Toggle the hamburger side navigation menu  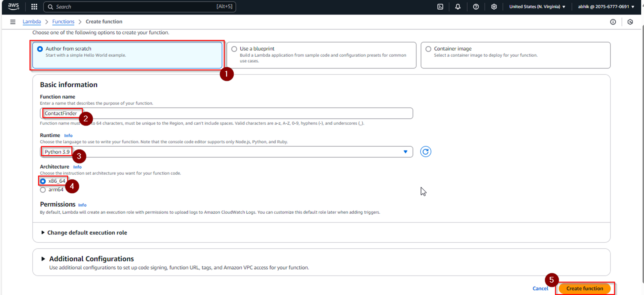click(x=13, y=22)
